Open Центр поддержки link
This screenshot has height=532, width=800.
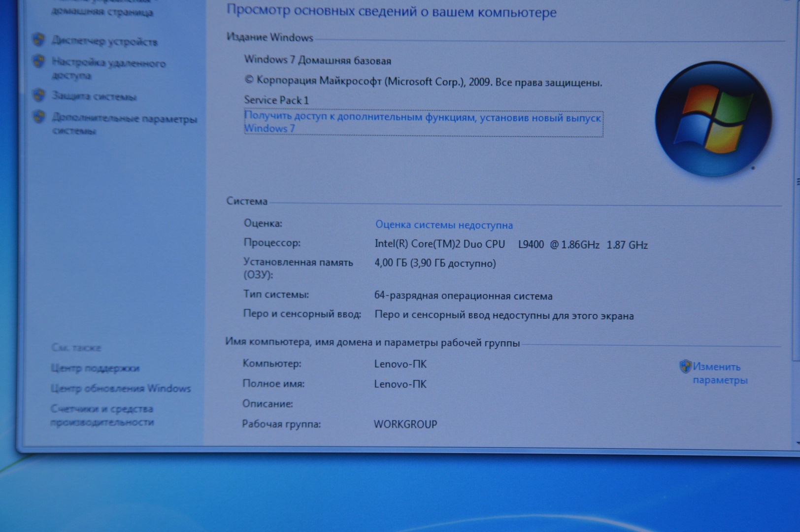[95, 368]
